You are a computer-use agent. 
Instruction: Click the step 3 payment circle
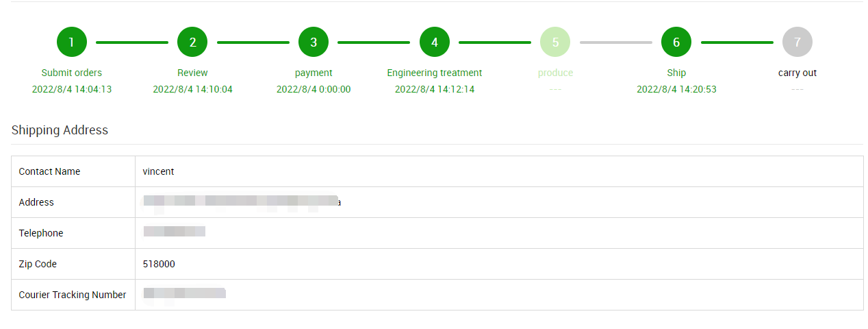[314, 42]
